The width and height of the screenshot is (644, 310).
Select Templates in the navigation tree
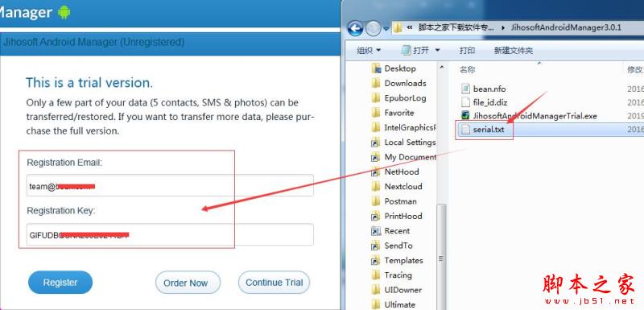pyautogui.click(x=403, y=261)
